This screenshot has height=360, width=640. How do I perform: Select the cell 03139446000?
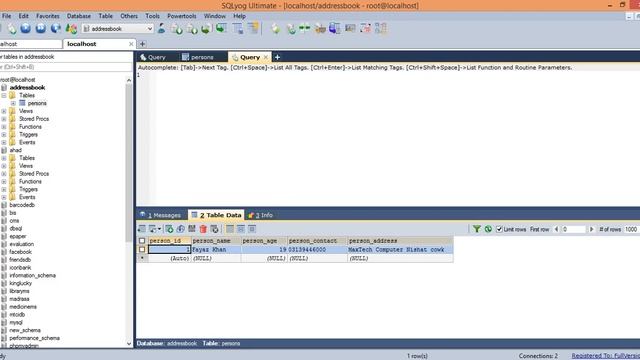(317, 249)
